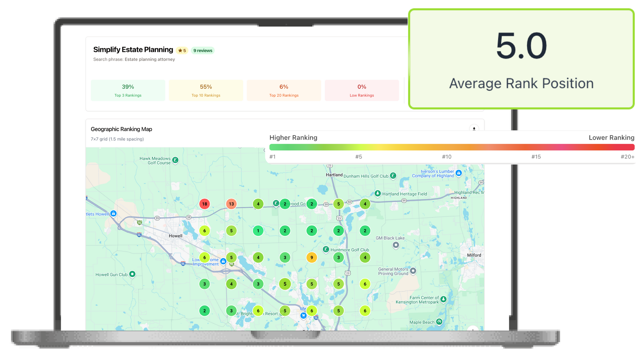Click the 'Geographic Ranking Map' heading
Image resolution: width=644 pixels, height=358 pixels.
[121, 129]
